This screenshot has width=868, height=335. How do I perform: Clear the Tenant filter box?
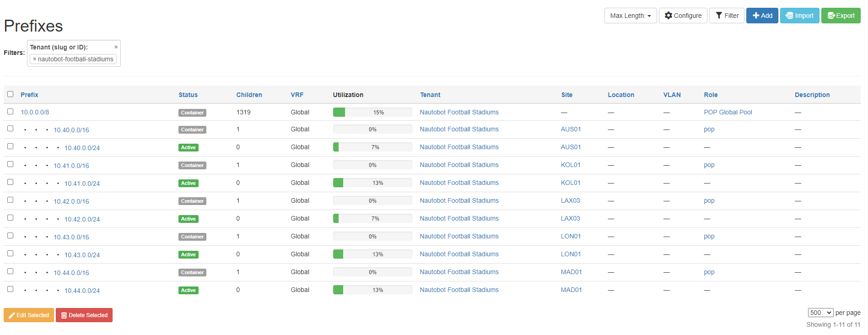(116, 47)
